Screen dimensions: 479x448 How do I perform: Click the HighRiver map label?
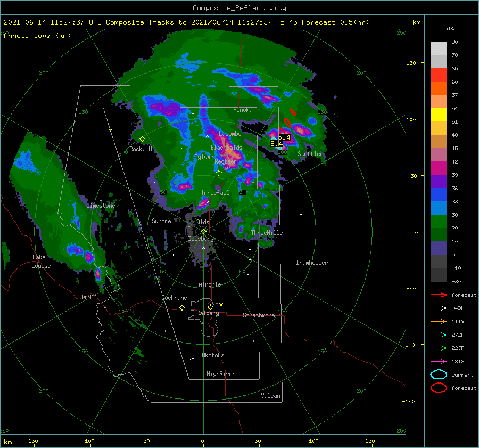[x=221, y=374]
